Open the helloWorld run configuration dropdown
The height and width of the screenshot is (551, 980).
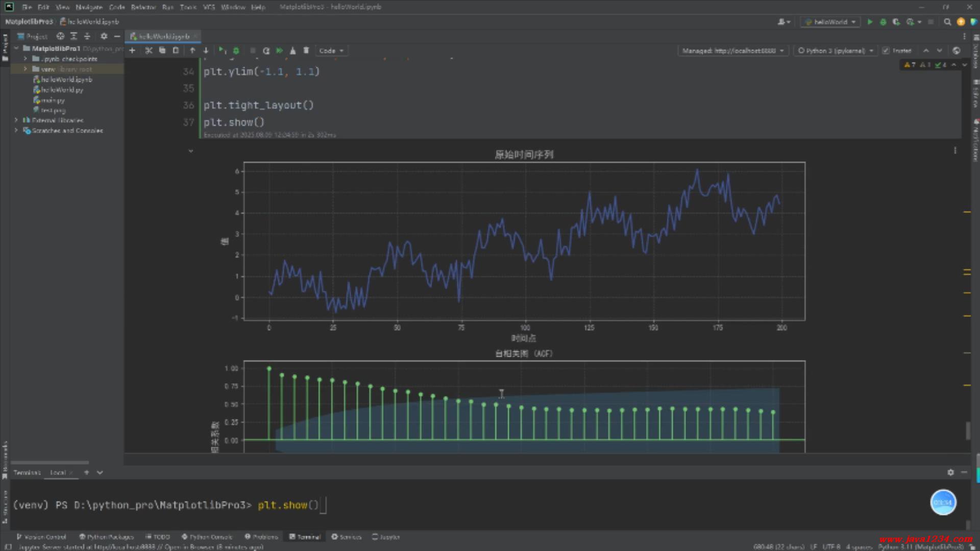[830, 22]
